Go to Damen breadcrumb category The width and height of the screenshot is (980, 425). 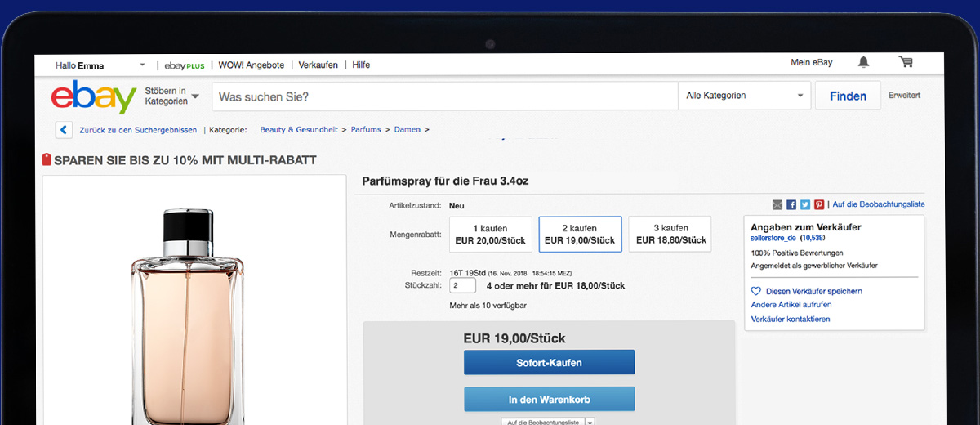click(x=408, y=129)
